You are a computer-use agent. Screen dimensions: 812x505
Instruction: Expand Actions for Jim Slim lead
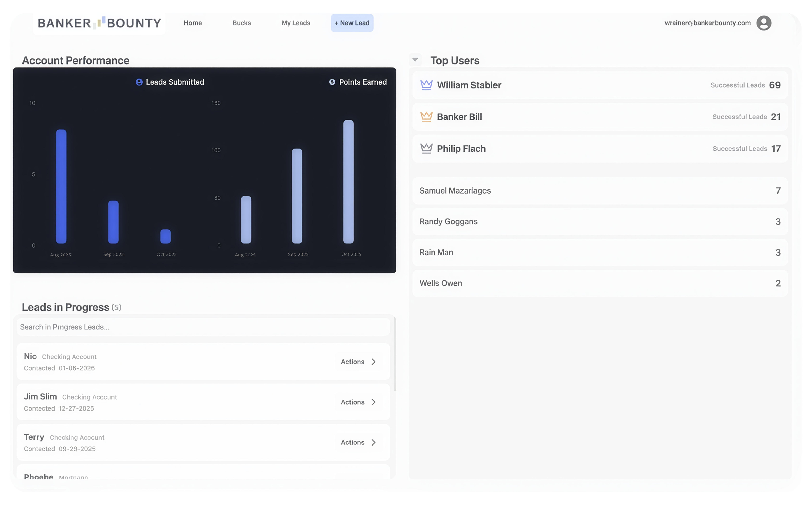[x=358, y=402]
